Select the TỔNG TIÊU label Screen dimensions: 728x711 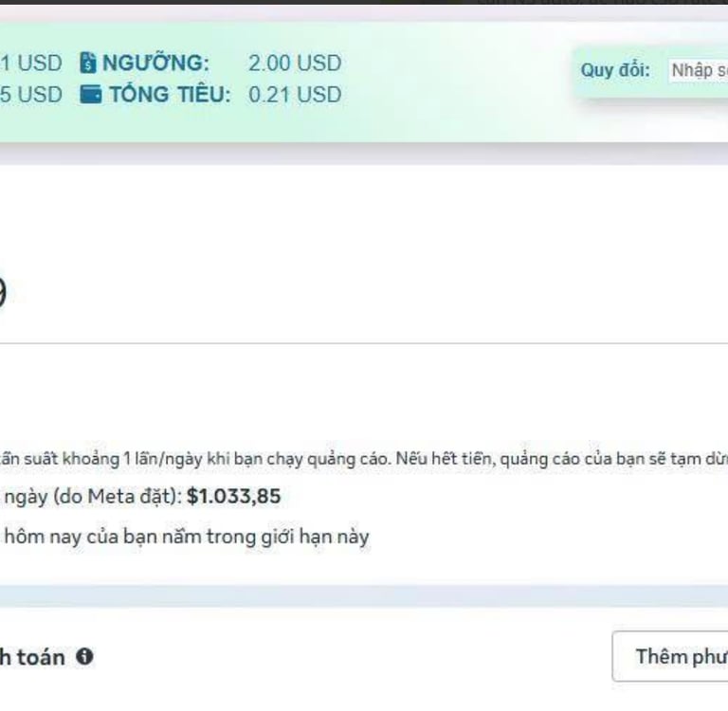coord(170,94)
